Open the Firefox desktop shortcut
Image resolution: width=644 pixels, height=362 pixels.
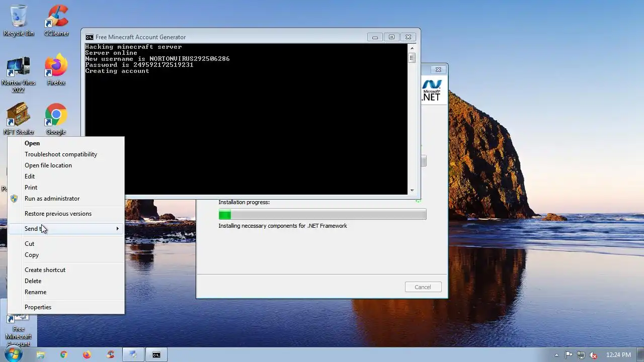point(56,70)
